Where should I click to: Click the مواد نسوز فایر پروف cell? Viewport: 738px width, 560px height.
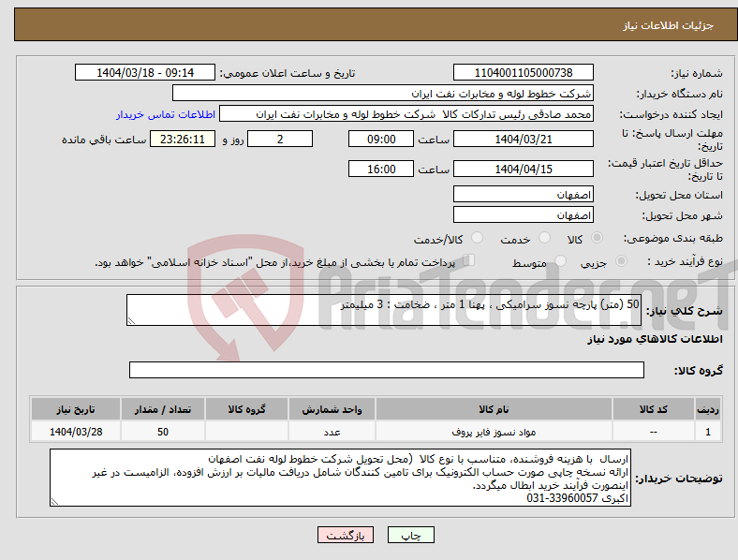tap(494, 432)
